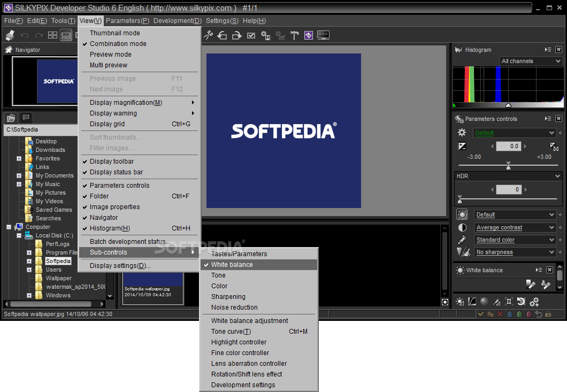The image size is (567, 392).
Task: Toggle Parameters controls visibility
Action: point(139,186)
